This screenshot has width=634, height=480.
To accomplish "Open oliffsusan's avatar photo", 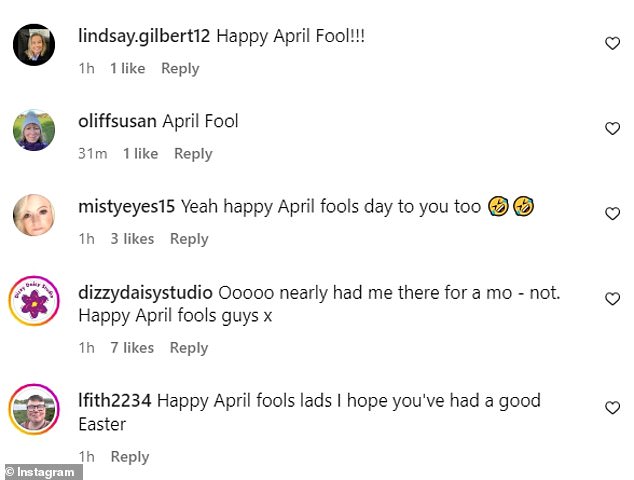I will [34, 130].
